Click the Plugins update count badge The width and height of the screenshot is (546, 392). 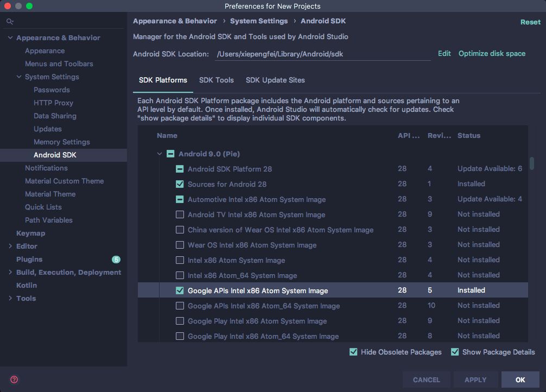point(116,259)
